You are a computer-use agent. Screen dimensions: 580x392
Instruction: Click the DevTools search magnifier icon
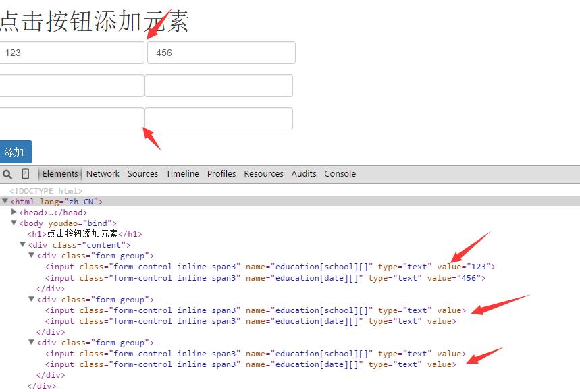[7, 174]
